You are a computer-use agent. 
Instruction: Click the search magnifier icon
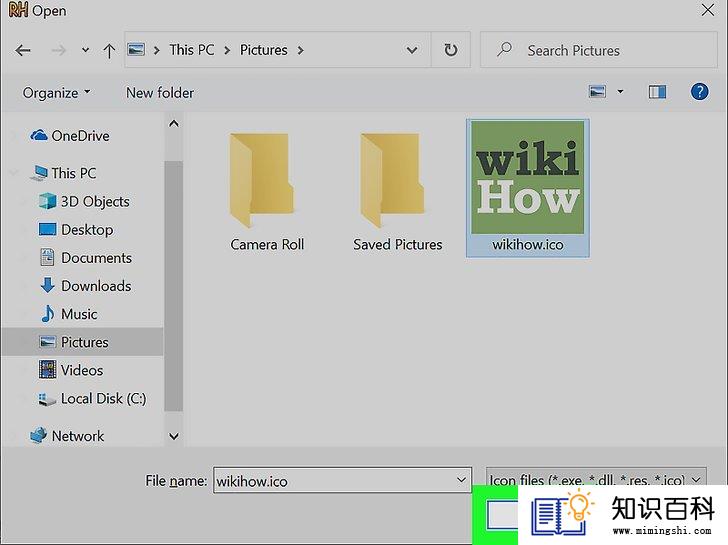(x=504, y=49)
